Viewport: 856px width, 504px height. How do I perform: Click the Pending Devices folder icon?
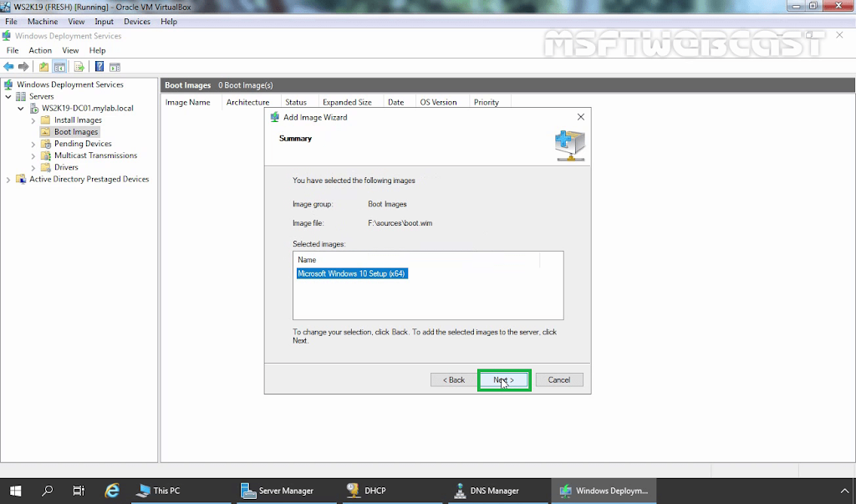(46, 144)
